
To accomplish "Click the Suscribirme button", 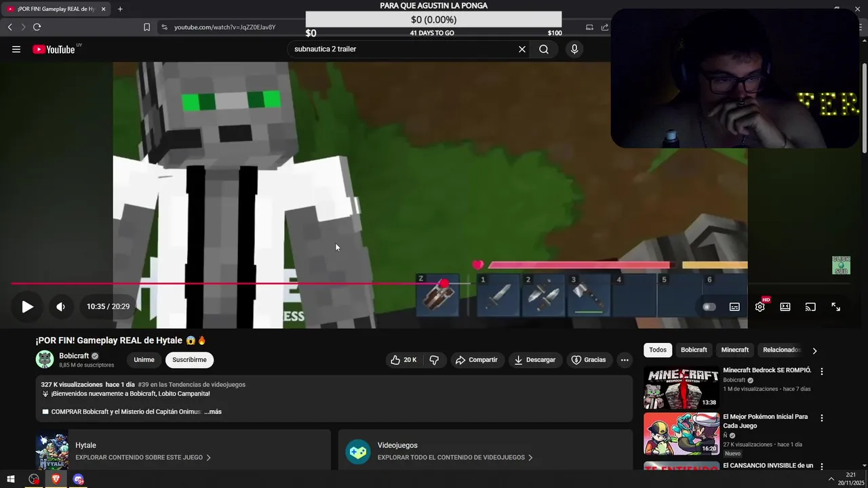I will [x=189, y=360].
